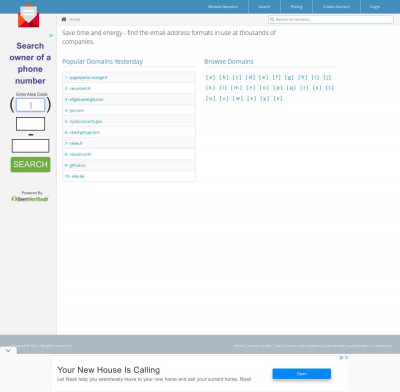
Task: Browse domains starting with [z]
Action: click(278, 98)
